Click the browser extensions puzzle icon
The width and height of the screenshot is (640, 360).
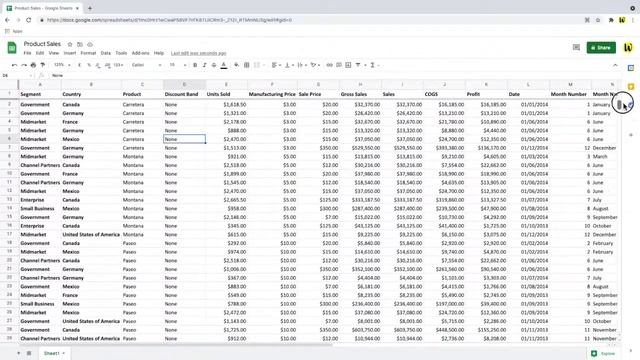(611, 20)
